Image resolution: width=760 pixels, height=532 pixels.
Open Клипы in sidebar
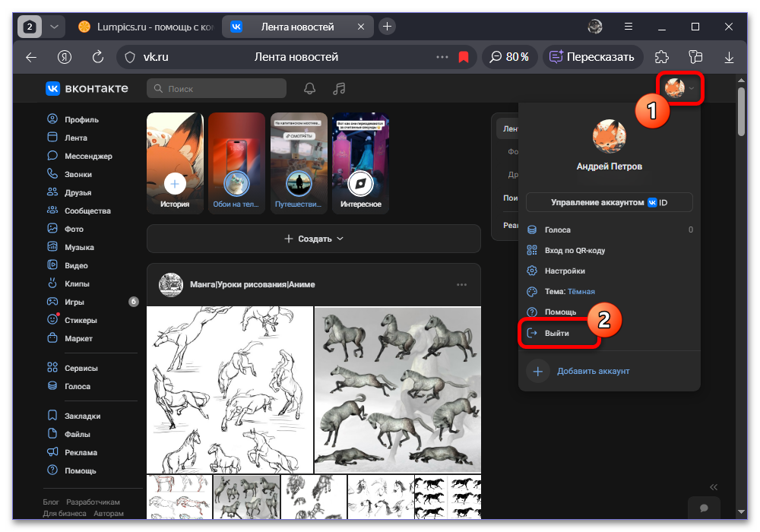(x=68, y=283)
